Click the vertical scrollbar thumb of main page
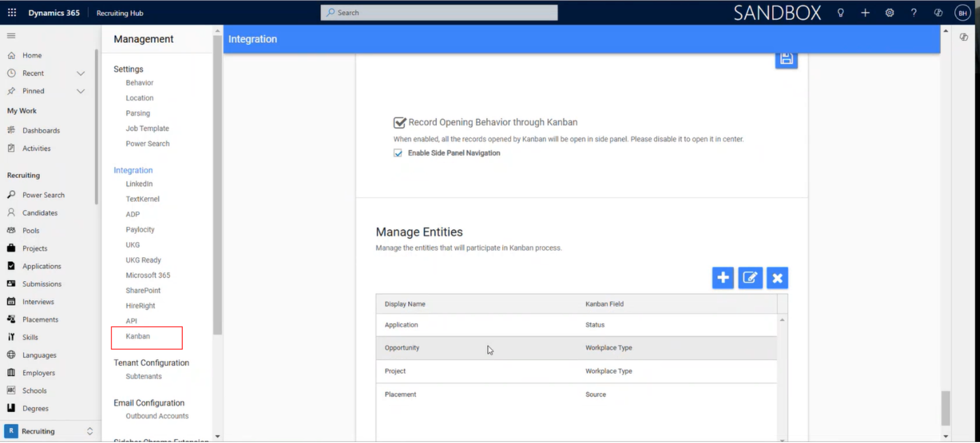This screenshot has height=443, width=980. point(946,408)
